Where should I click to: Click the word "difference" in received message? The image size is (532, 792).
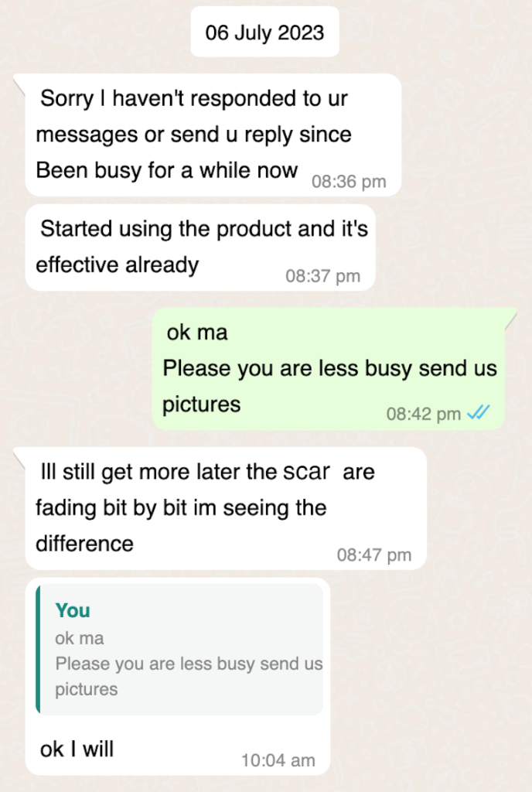coord(85,543)
